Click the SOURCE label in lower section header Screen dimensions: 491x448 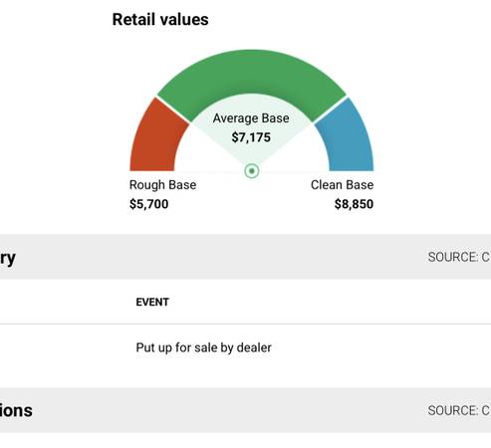tap(459, 410)
